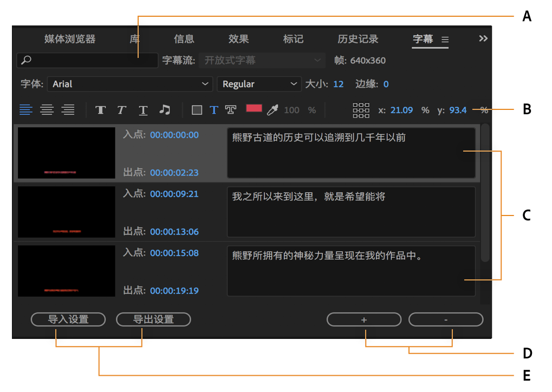Toggle the text edge outline option

click(x=230, y=109)
